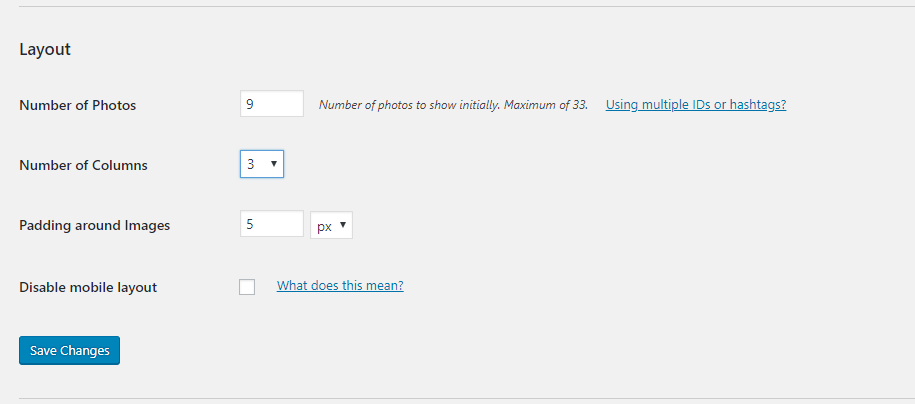Click the arrow on the columns dropdown
Image resolution: width=915 pixels, height=404 pixels.
point(274,164)
